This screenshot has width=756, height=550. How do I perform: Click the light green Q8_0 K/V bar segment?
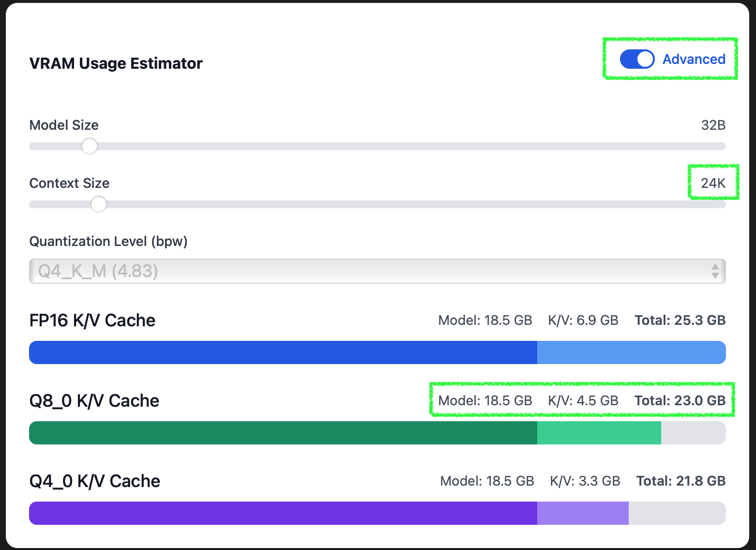coord(599,433)
